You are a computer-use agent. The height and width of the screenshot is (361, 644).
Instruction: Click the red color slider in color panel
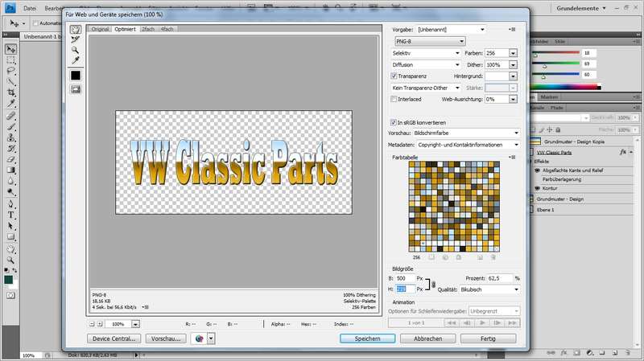click(x=556, y=53)
